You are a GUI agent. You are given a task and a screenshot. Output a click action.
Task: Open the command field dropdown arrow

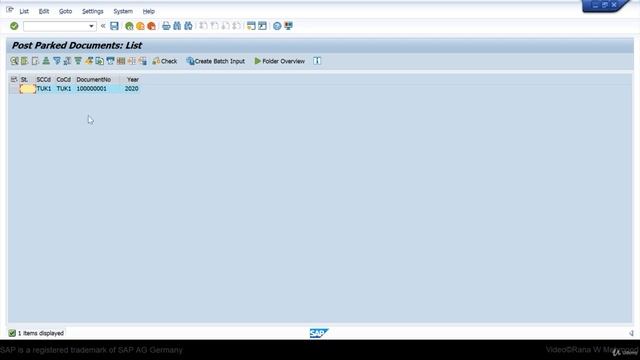91,26
